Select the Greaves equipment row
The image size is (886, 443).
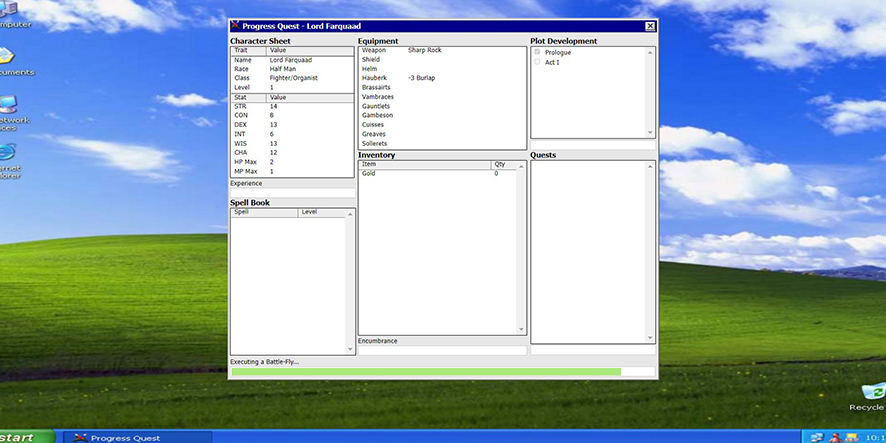coord(442,134)
